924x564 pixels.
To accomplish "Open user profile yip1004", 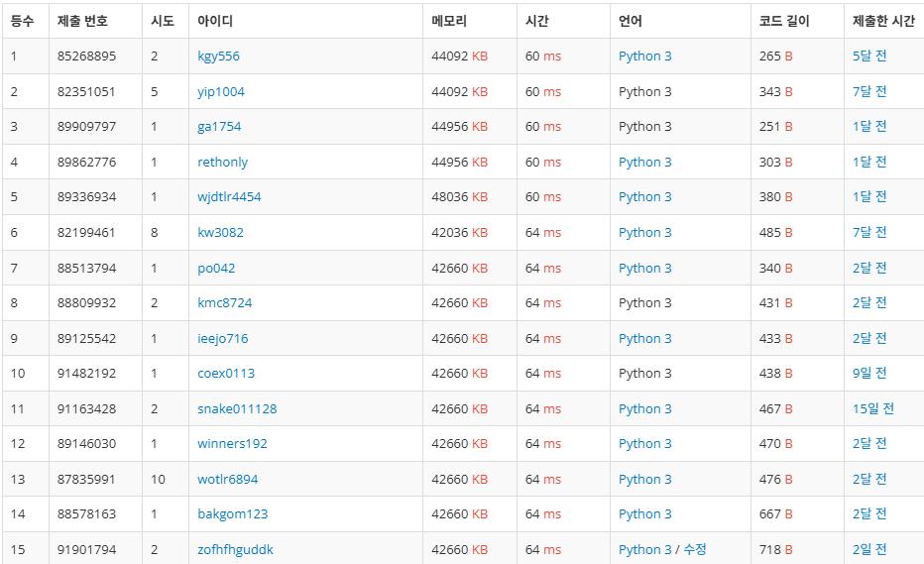I will coord(220,92).
